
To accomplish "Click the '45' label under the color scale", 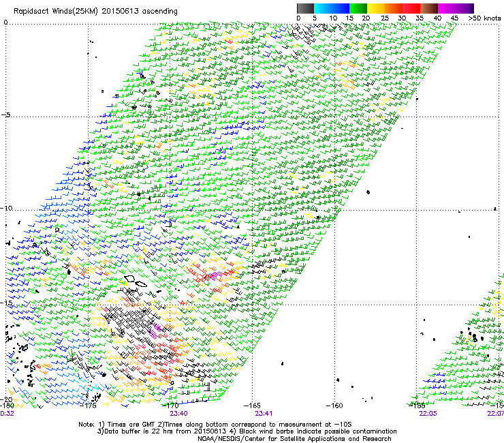I will click(x=454, y=18).
